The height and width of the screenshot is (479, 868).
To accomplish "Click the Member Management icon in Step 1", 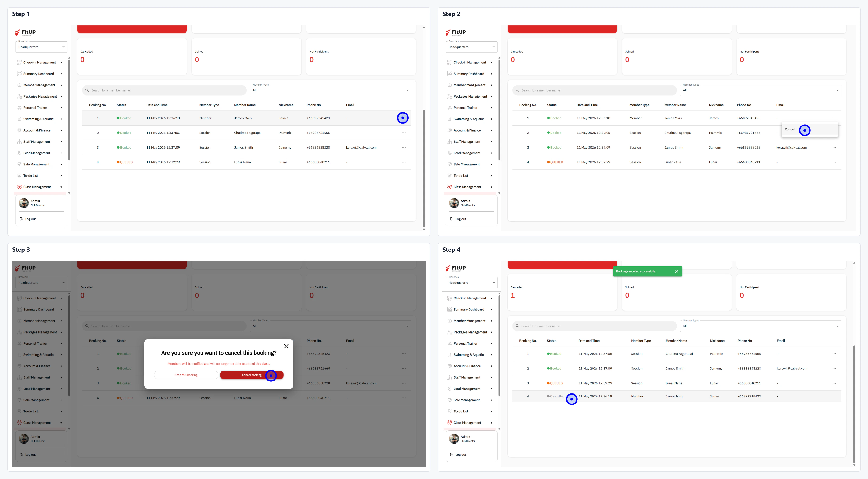I will (x=19, y=85).
